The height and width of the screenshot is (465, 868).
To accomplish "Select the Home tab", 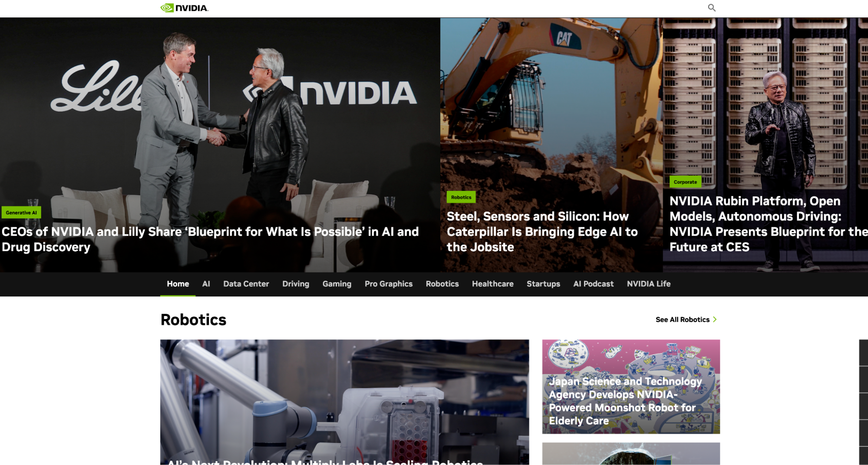I will [x=178, y=284].
